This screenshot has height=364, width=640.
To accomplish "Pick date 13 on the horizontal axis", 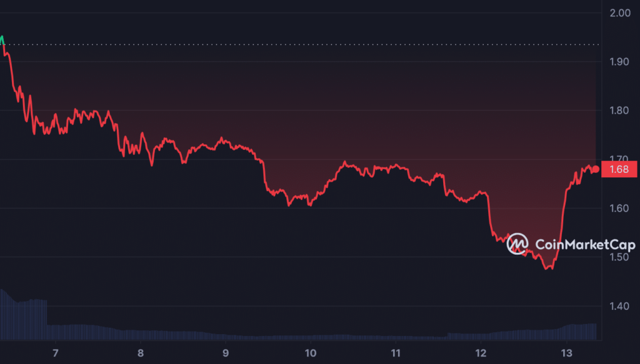I will tap(565, 353).
